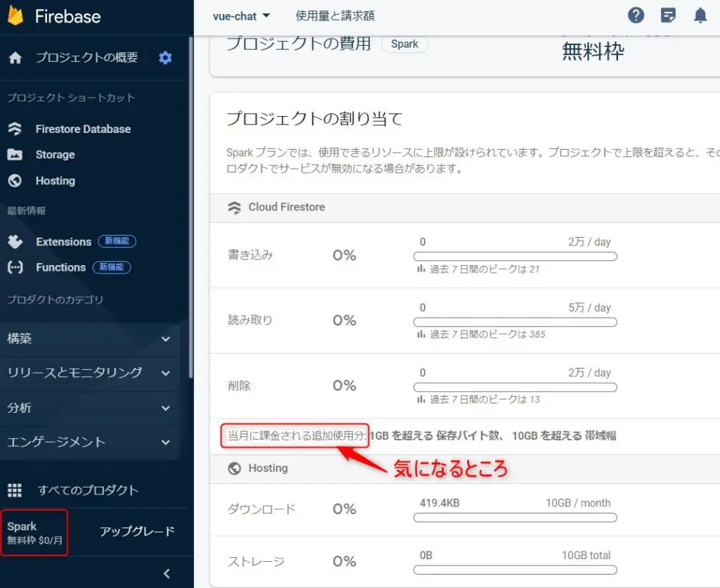Click the 過去 7 日間のピークは 385 text
Viewport: 720px width, 588px height.
487,334
